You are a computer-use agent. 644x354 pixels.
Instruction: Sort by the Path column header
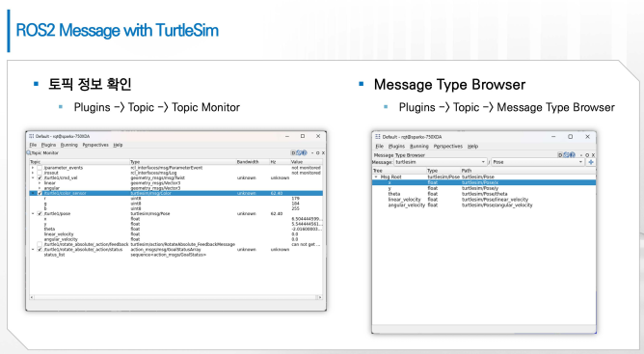coord(527,171)
